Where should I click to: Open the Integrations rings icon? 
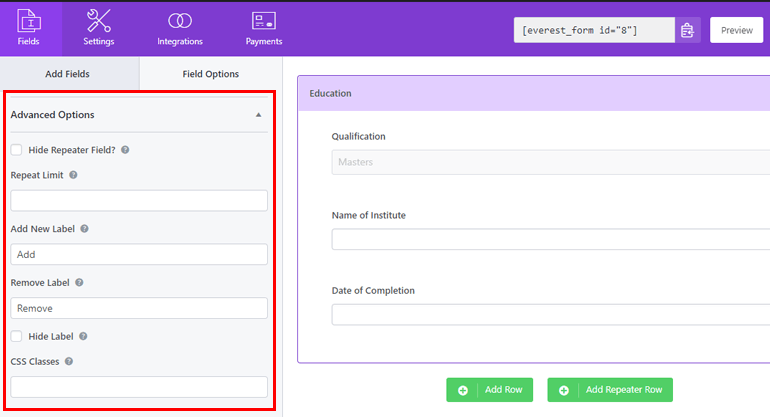180,21
